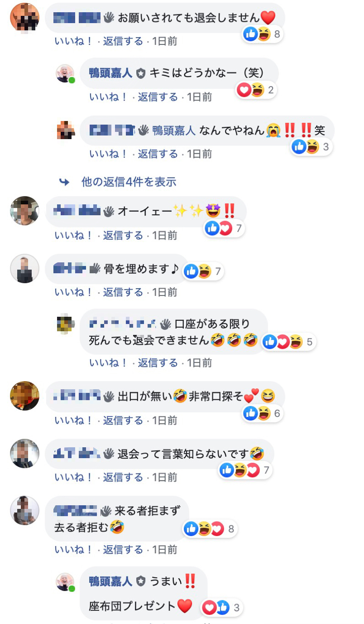This screenshot has width=364, height=624.
Task: Reply to 出口が無い comment
Action: tap(123, 420)
